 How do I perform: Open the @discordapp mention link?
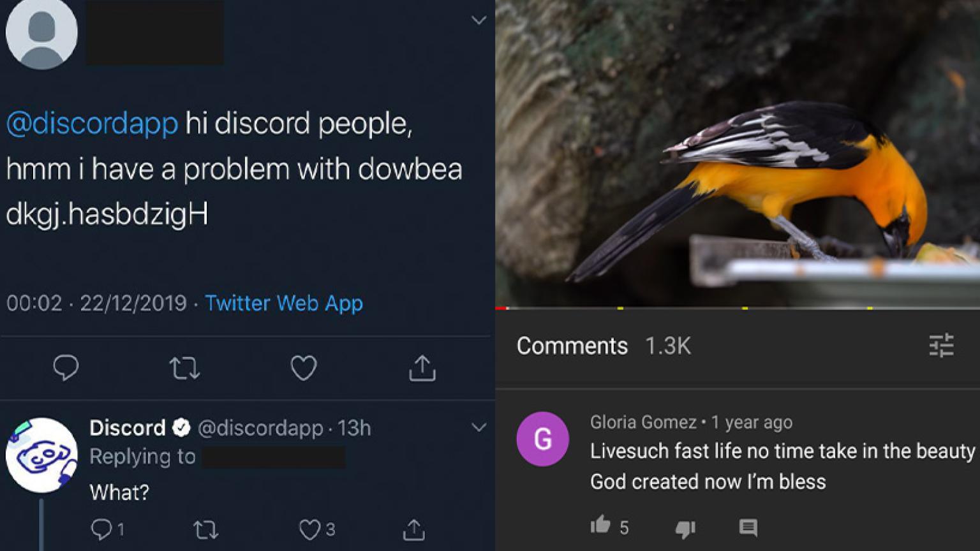tap(92, 123)
